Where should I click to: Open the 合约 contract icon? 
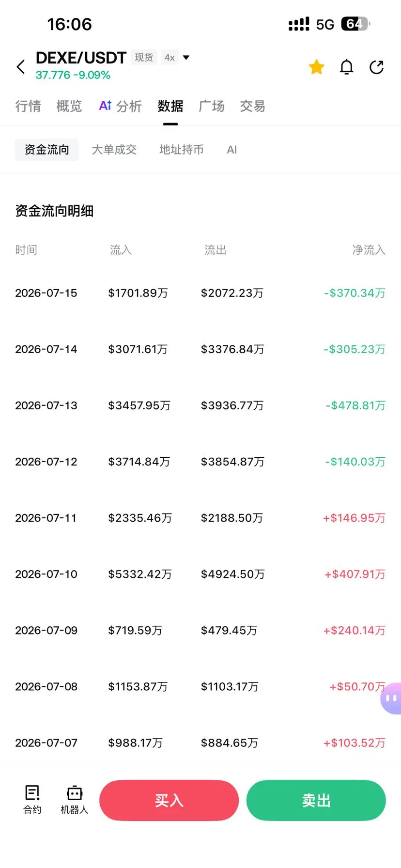32,800
